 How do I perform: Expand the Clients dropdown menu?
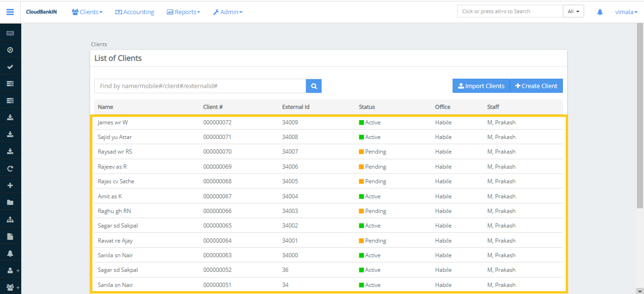coord(87,12)
